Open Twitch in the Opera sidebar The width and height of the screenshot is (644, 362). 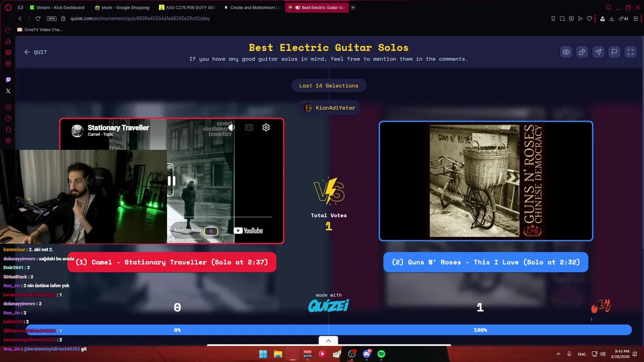pyautogui.click(x=8, y=79)
